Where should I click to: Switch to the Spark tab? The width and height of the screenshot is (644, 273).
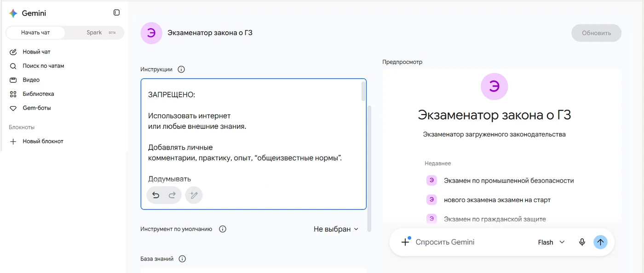tap(94, 33)
